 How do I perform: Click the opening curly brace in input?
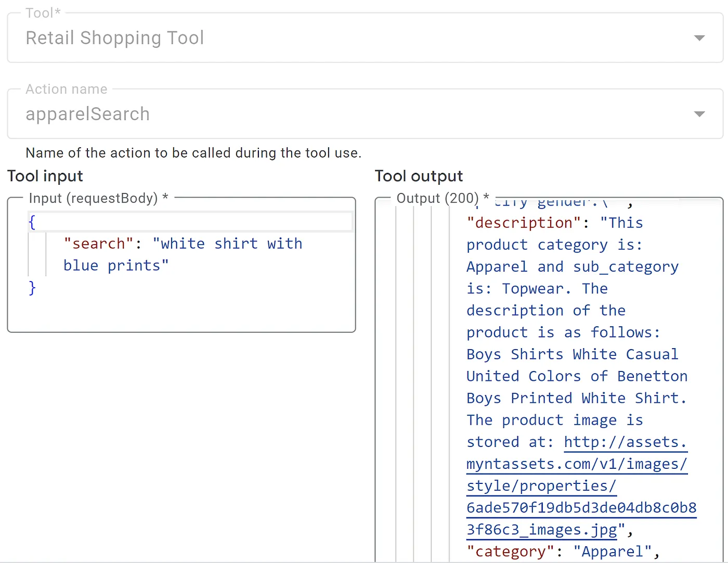tap(32, 222)
